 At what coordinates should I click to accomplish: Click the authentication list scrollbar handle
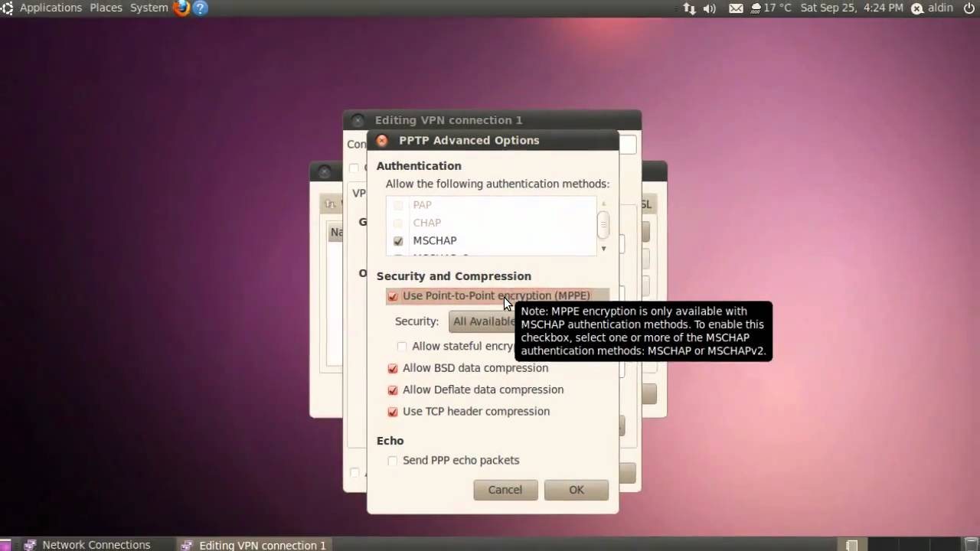point(603,224)
